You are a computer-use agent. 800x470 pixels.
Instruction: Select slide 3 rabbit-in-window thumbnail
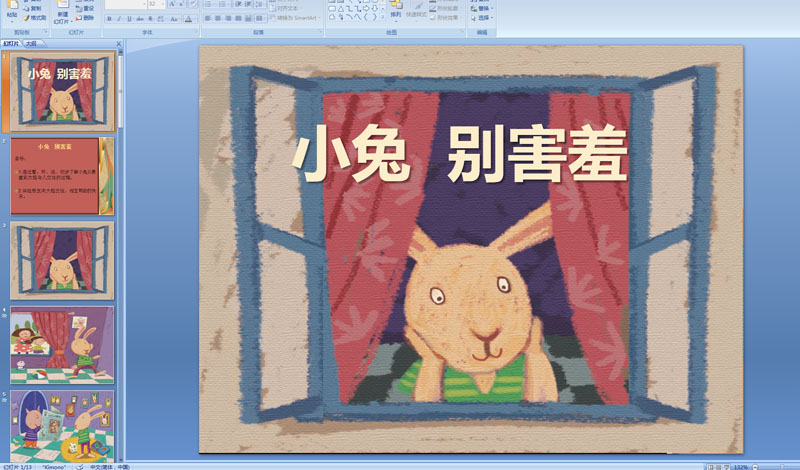click(x=62, y=260)
